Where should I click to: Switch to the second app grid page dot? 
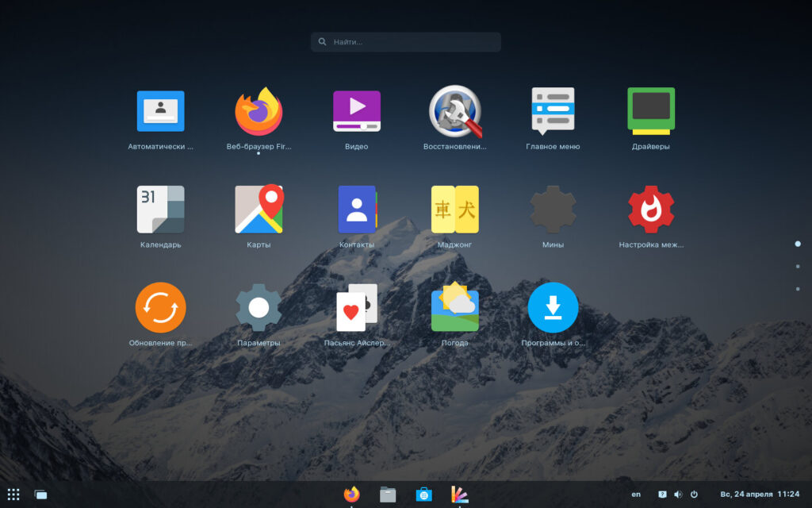pos(798,266)
